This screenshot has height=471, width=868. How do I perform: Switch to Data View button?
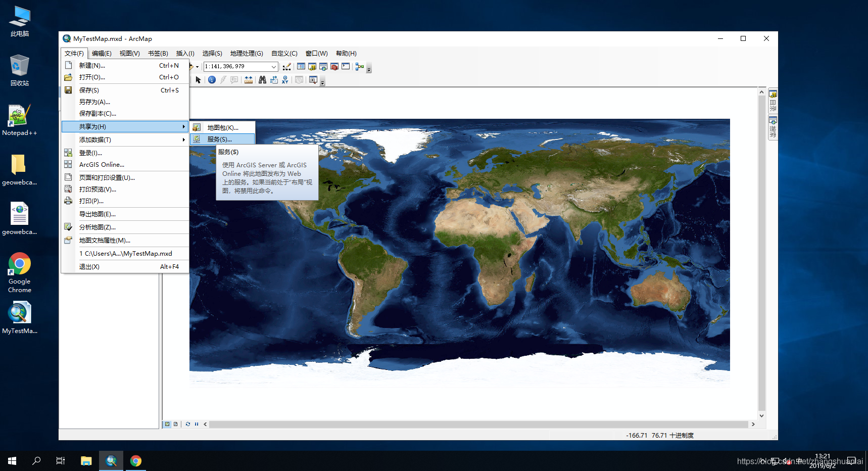(x=167, y=424)
